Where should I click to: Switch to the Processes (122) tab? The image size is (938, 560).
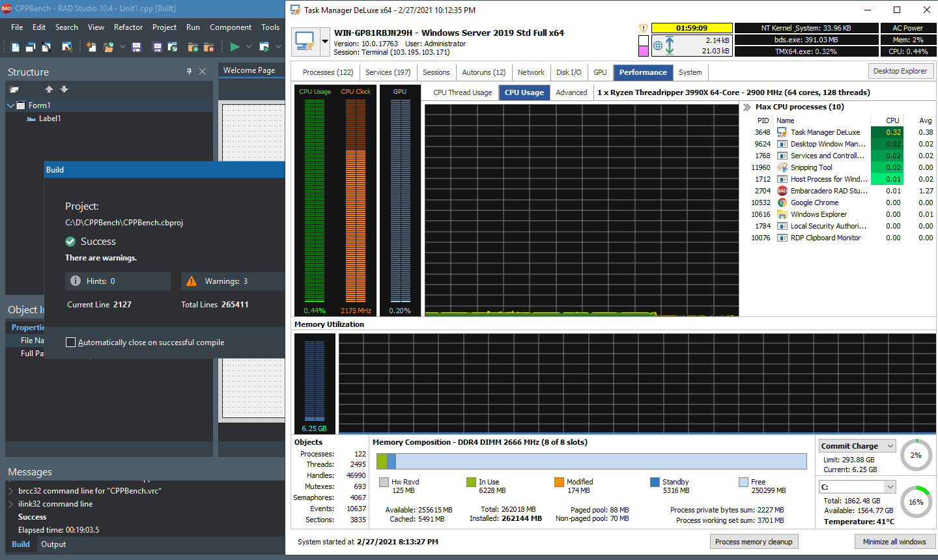click(328, 72)
